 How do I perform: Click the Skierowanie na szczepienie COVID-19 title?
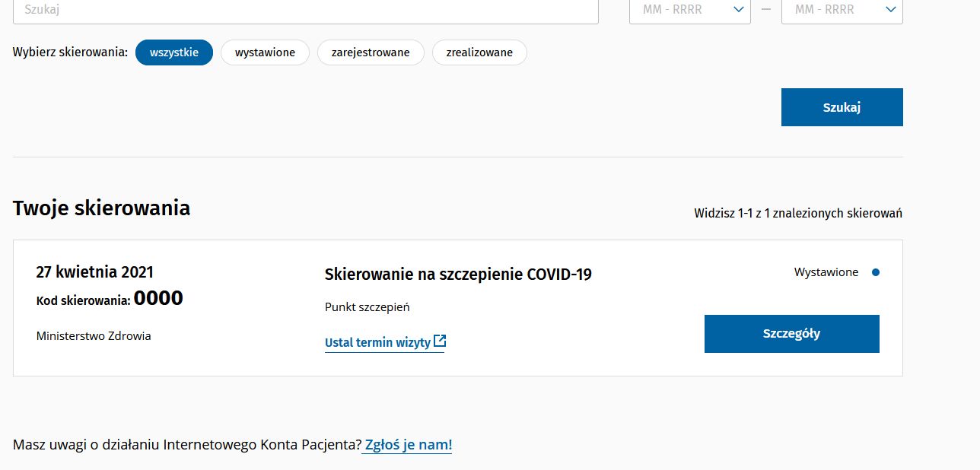(x=458, y=275)
